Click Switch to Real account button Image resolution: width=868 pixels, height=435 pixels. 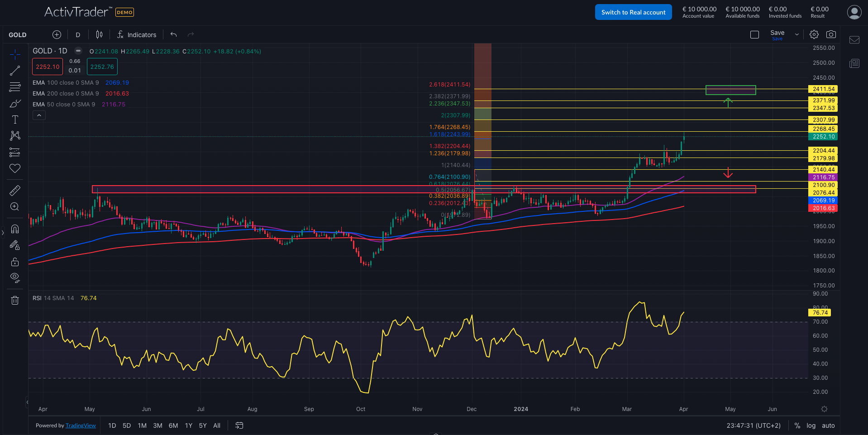(633, 12)
